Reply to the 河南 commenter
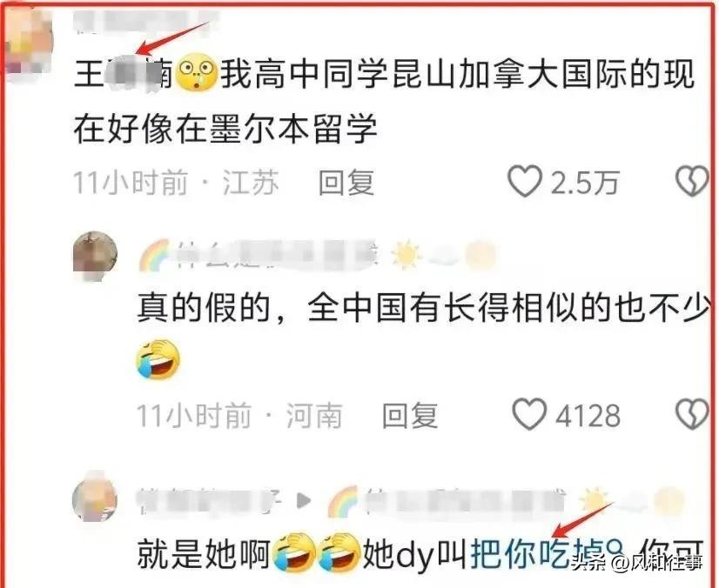This screenshot has height=588, width=719. (410, 415)
